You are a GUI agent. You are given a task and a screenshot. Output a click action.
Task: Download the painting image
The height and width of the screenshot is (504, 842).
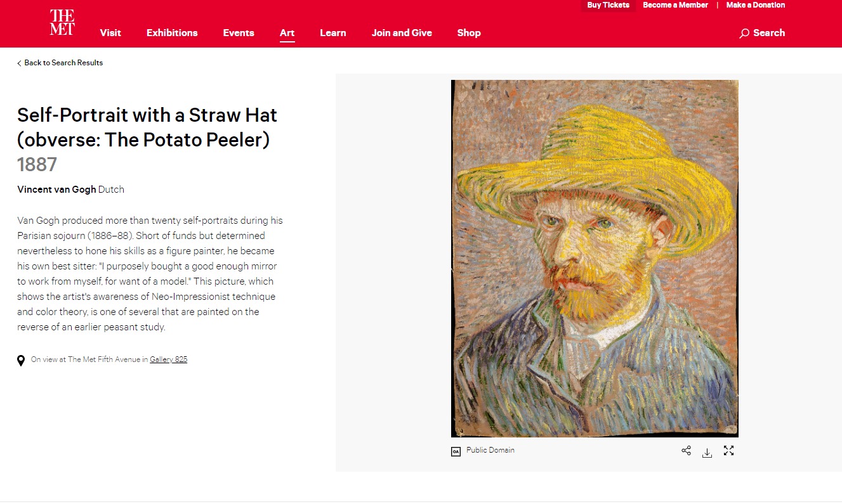point(707,453)
